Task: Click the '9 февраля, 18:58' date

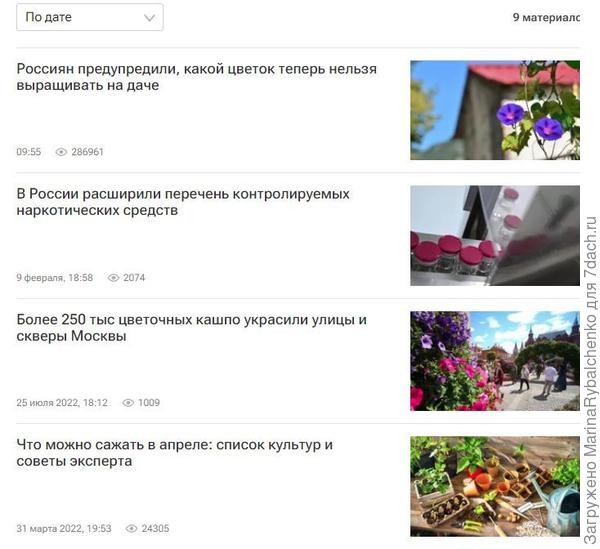Action: click(x=55, y=278)
